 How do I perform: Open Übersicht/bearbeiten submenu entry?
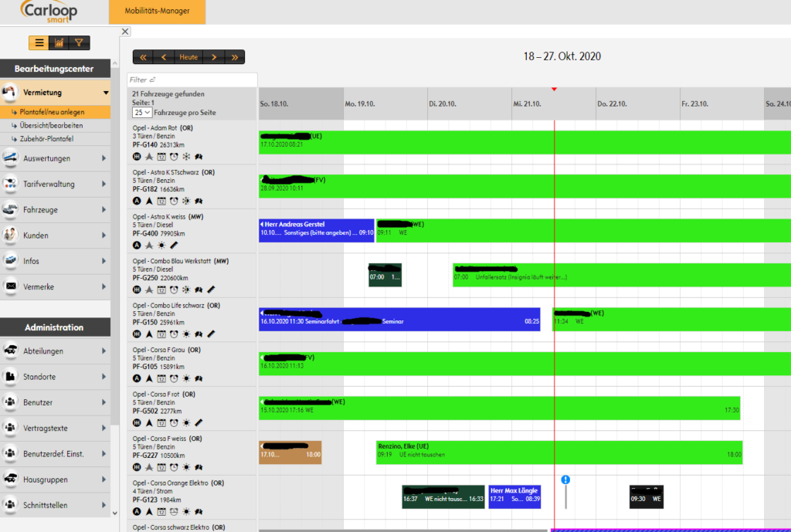pyautogui.click(x=55, y=126)
